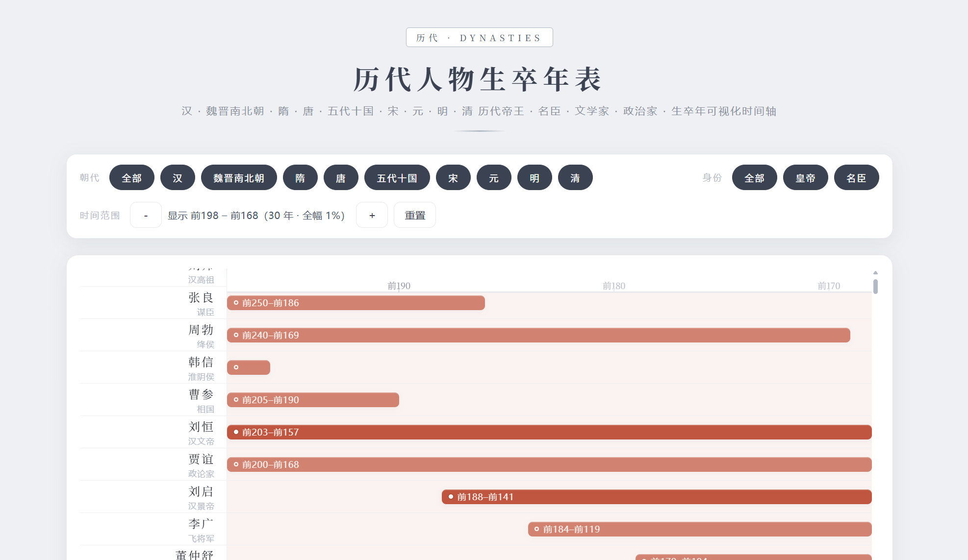Click the timeline vertical scrollbar thumb
Viewport: 968px width, 560px height.
(x=875, y=287)
